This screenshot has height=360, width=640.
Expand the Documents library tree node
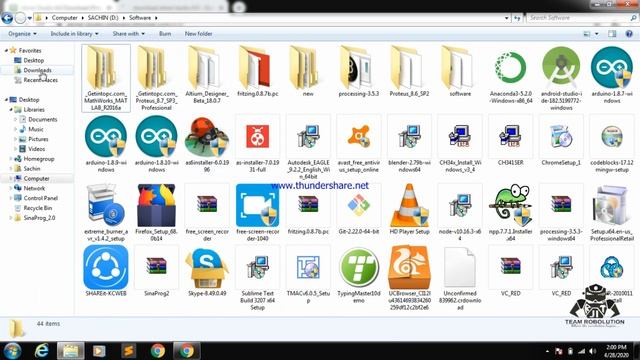16,120
